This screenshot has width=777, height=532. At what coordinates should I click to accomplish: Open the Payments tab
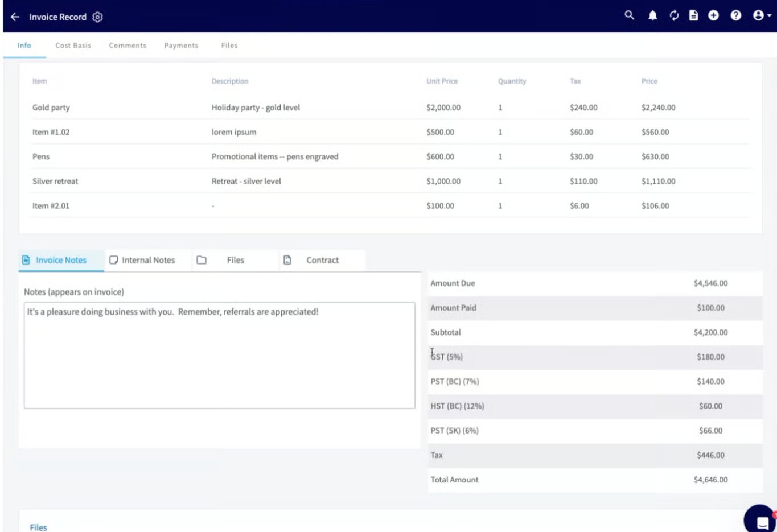(x=181, y=46)
